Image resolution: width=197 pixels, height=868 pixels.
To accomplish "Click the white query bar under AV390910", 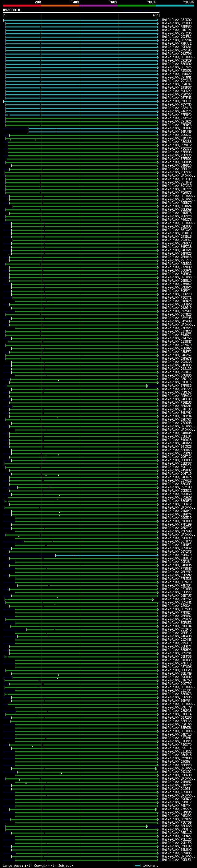I will [x=81, y=13].
